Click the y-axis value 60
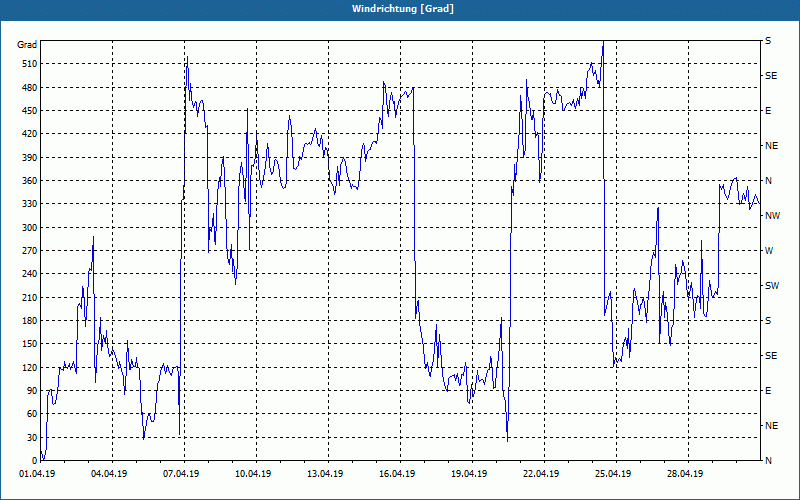800x500 pixels. [32, 414]
